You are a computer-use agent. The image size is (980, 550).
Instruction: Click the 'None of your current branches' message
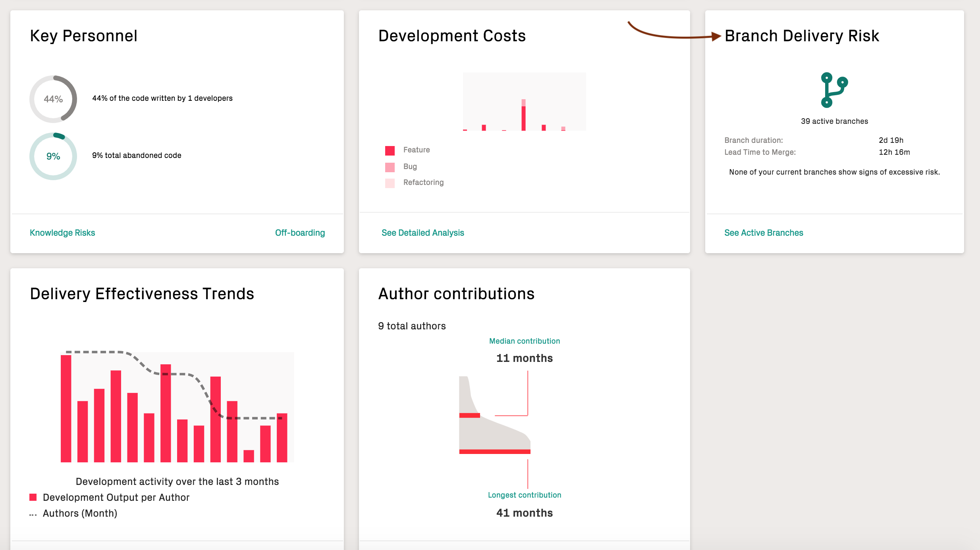click(834, 172)
